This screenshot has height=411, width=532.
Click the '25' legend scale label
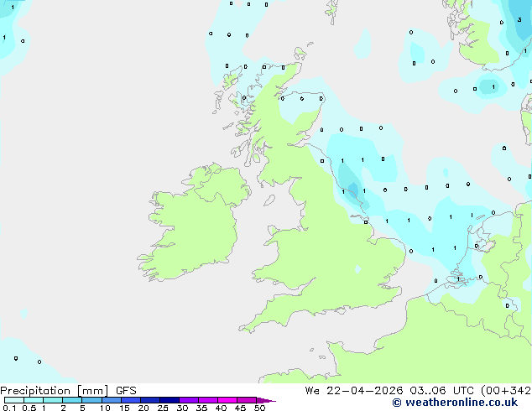(163, 408)
